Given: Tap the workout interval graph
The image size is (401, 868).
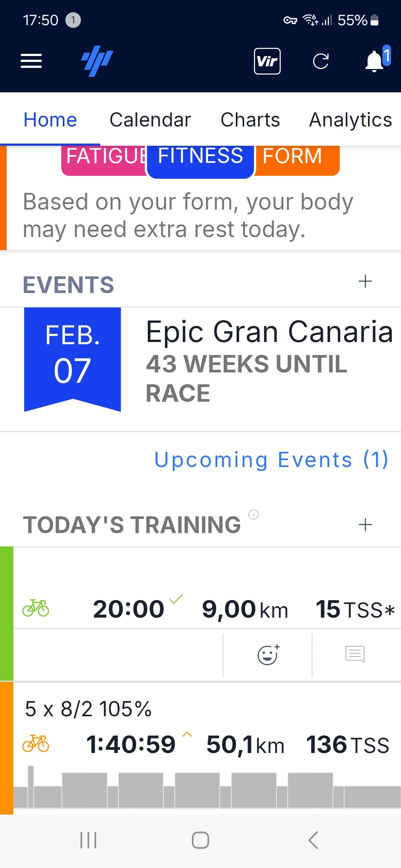Looking at the screenshot, I should [207, 787].
